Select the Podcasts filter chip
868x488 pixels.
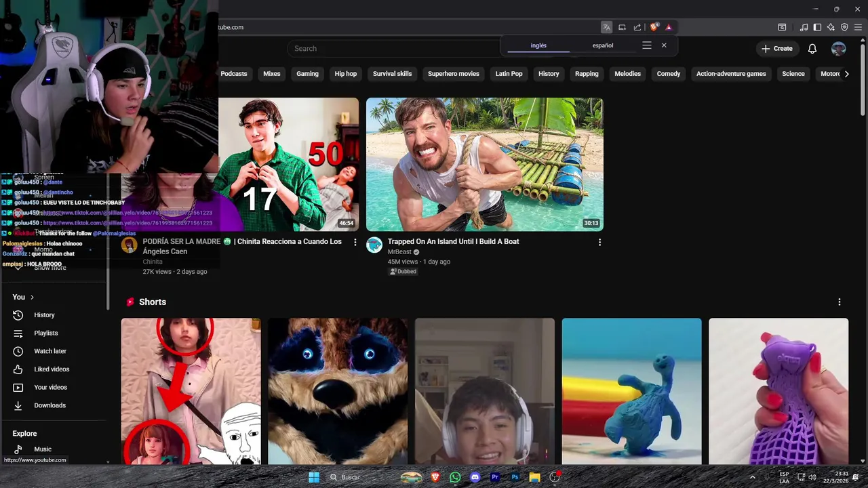point(233,74)
